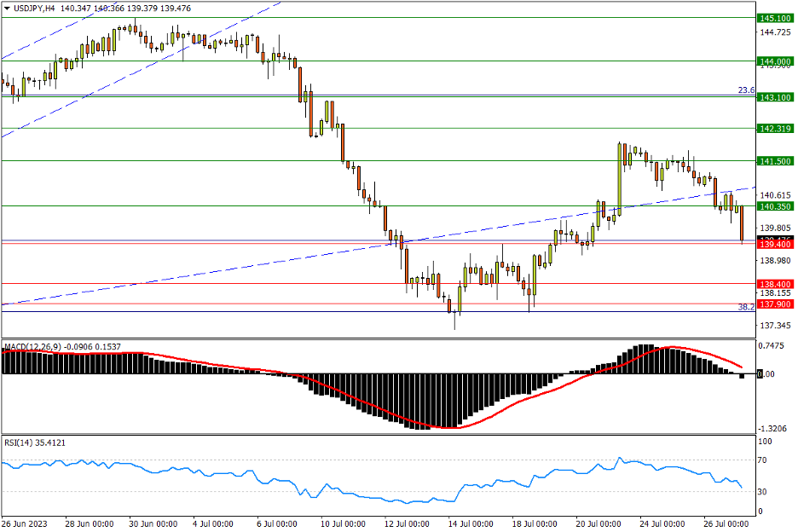Click the 23.6 Fibonacci level text

coord(745,90)
